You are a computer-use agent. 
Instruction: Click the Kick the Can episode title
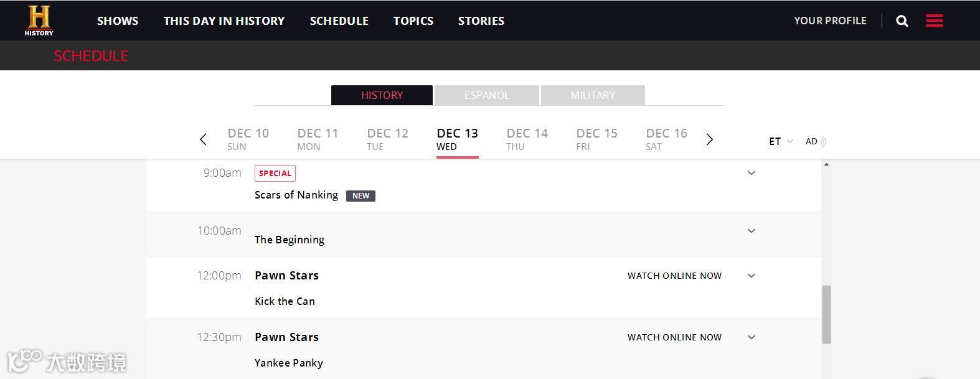point(285,301)
